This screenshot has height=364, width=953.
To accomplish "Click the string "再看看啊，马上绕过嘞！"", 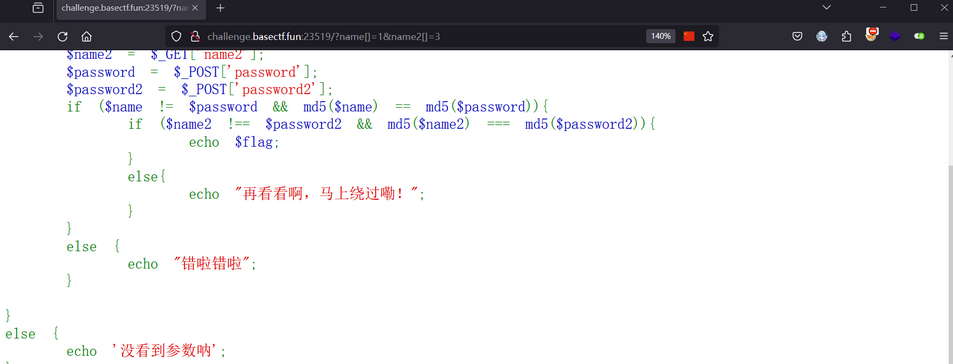I will tap(326, 194).
